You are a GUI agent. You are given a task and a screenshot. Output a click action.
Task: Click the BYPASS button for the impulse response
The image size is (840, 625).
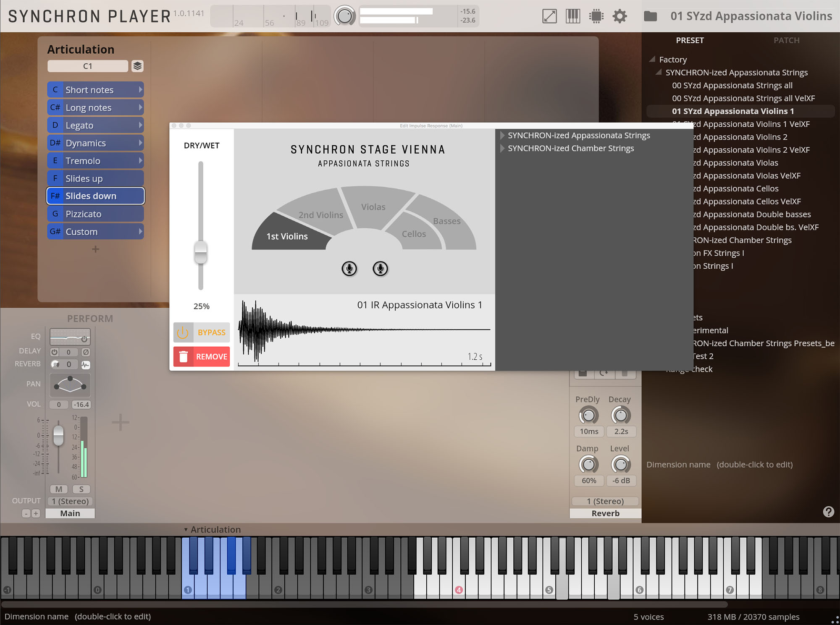click(201, 332)
